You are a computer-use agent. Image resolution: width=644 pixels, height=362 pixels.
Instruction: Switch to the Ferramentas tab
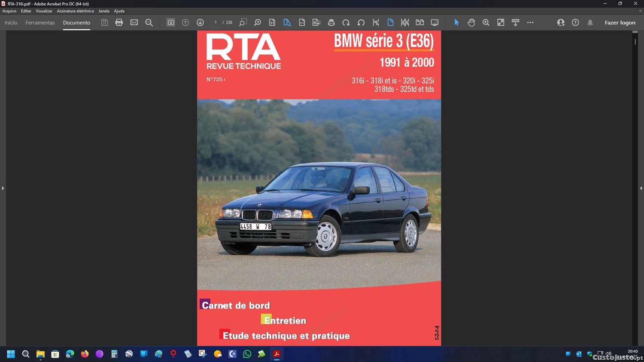(40, 22)
